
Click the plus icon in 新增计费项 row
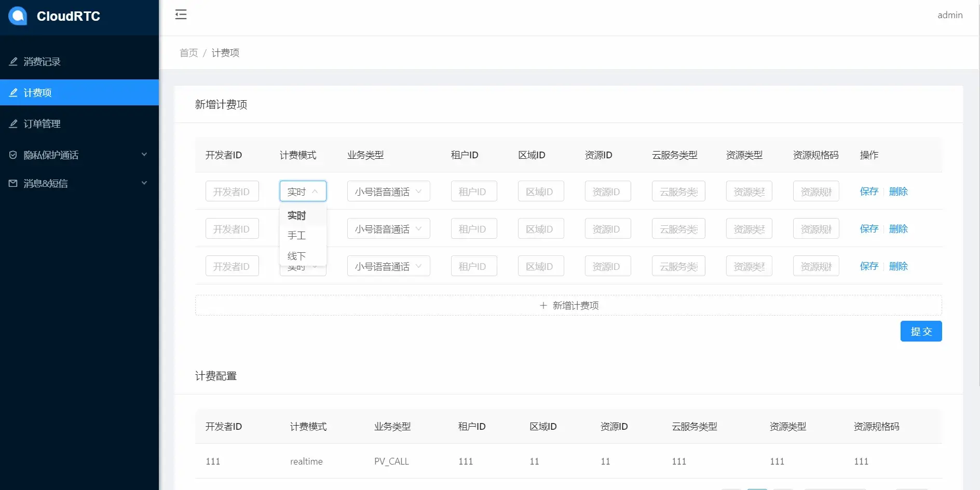(x=543, y=305)
